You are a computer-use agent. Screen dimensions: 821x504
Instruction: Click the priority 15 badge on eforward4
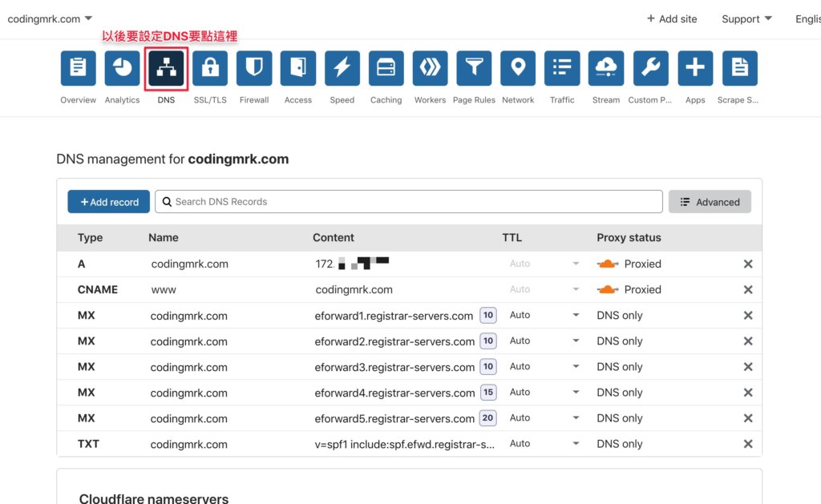488,392
